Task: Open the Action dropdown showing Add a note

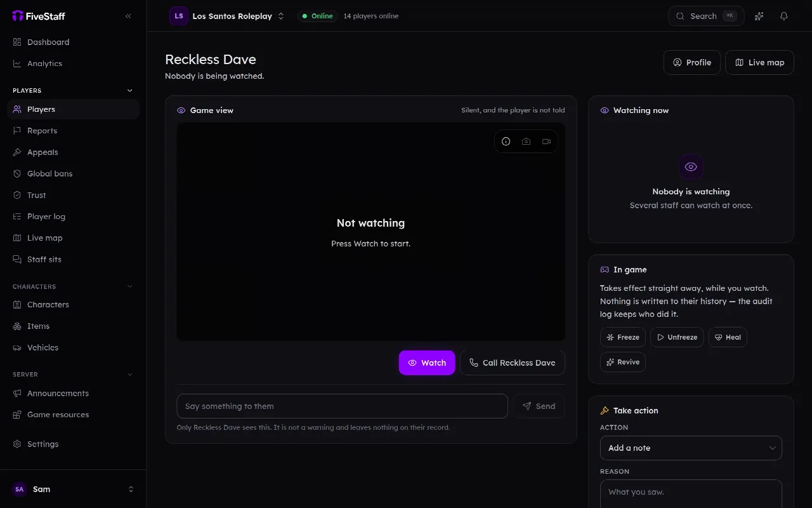Action: pyautogui.click(x=691, y=448)
